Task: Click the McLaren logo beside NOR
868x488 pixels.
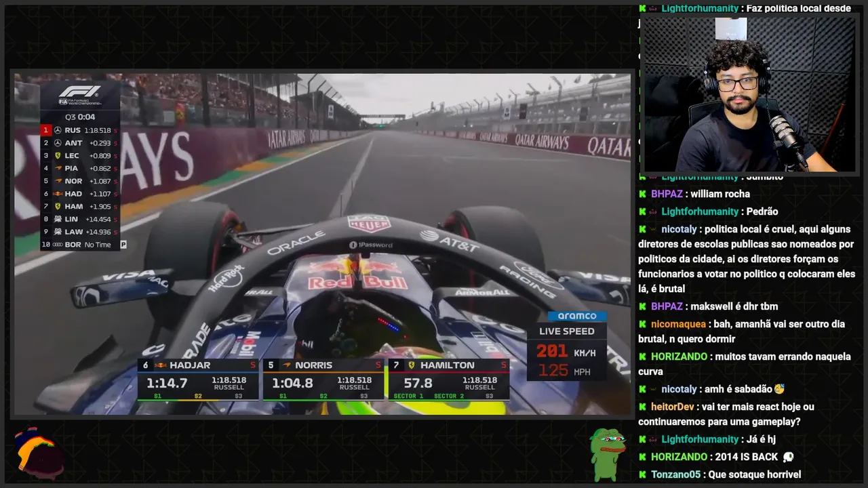Action: [x=58, y=181]
